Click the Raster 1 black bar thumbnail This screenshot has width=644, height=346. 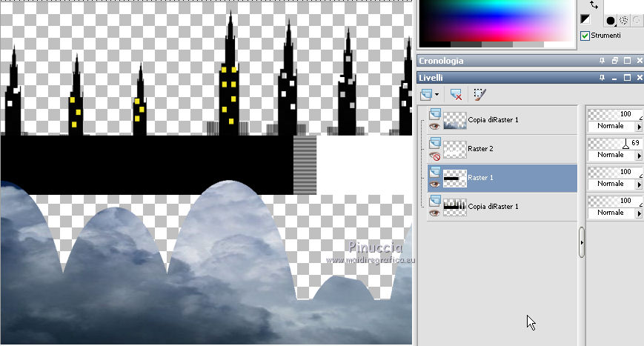(x=455, y=178)
